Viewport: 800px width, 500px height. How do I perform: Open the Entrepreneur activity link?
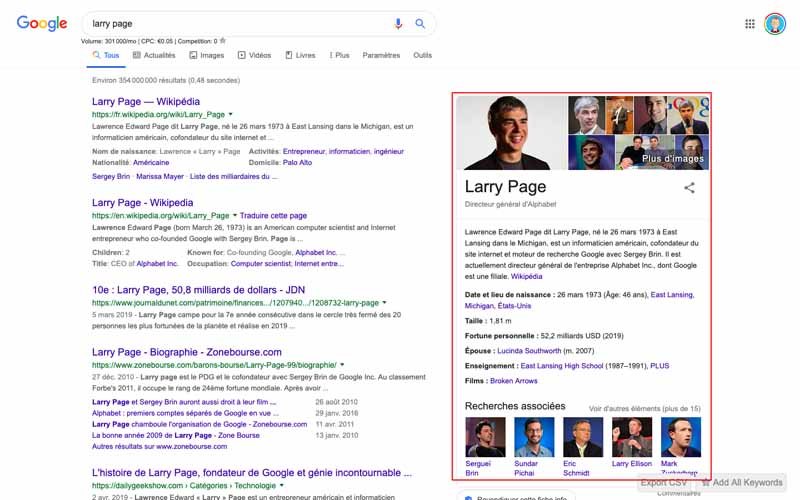[x=304, y=152]
